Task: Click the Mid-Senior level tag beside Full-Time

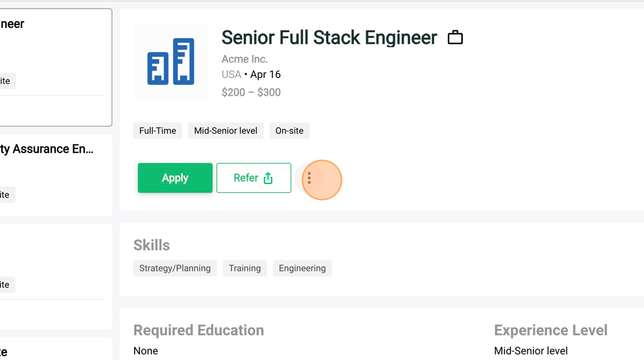Action: [225, 131]
